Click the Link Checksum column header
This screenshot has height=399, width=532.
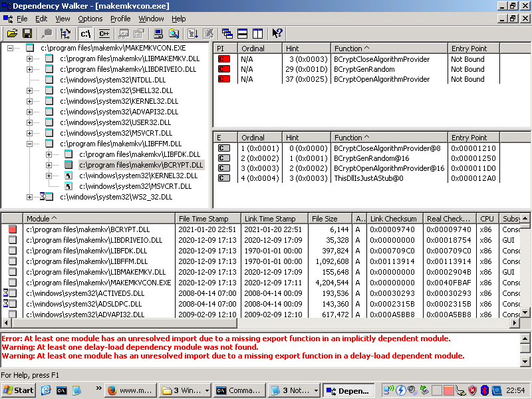click(x=395, y=219)
